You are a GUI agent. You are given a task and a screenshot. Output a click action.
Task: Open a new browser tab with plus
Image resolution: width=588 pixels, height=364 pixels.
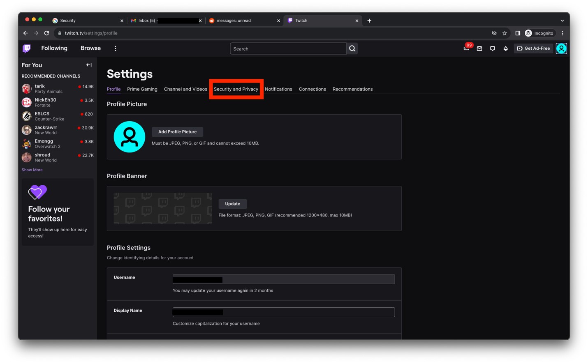[369, 21]
